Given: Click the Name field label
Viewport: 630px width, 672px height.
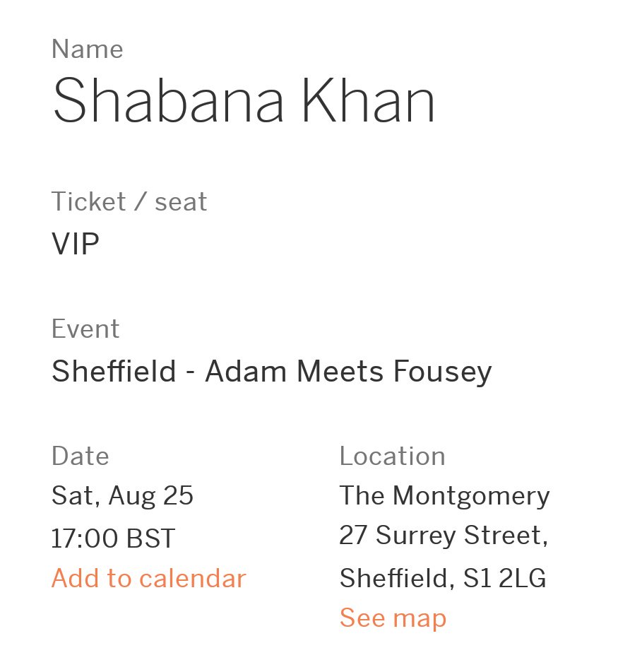Looking at the screenshot, I should pos(88,49).
